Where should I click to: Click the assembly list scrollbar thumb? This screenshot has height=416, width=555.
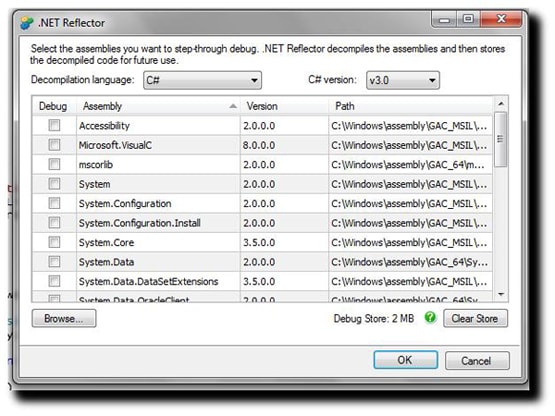pos(500,139)
